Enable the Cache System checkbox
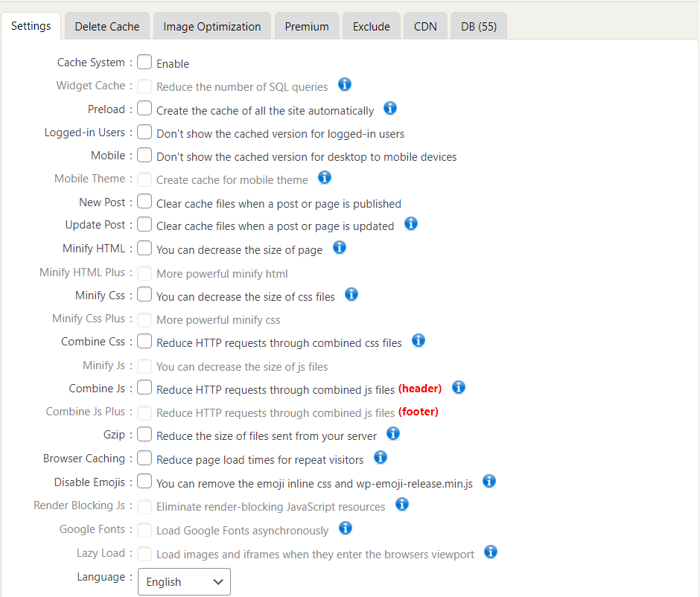 click(144, 63)
